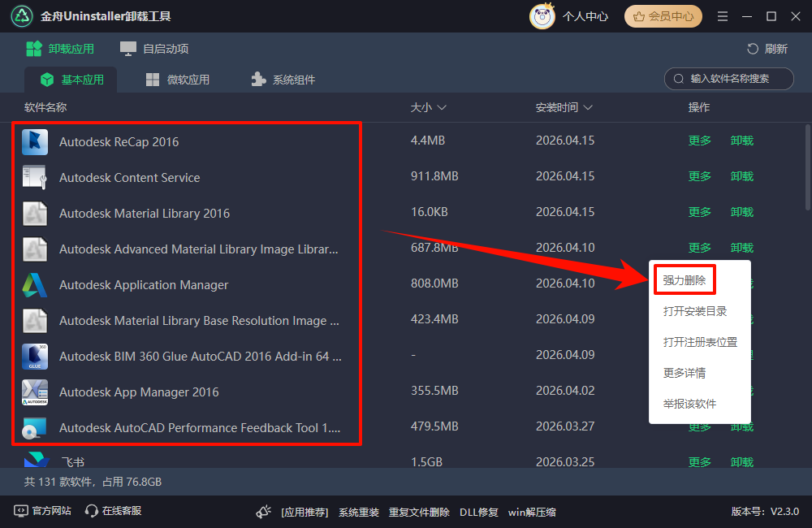Click the Autodesk Content Service icon
This screenshot has height=528, width=812.
click(x=35, y=178)
